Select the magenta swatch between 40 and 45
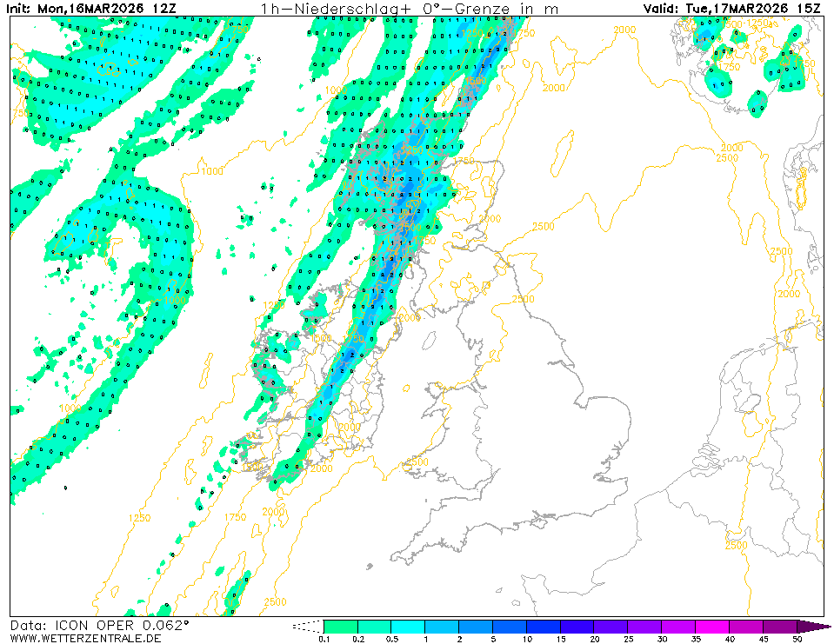 point(747,626)
